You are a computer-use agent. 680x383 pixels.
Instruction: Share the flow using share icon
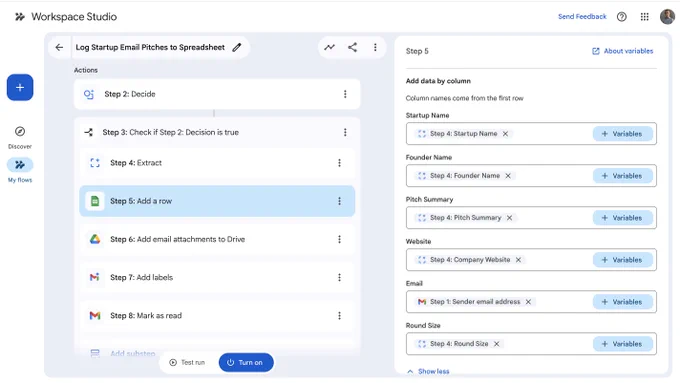[353, 47]
